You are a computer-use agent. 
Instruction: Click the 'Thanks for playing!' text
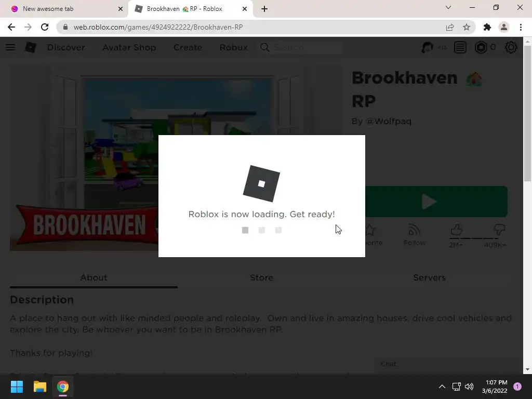click(x=51, y=353)
